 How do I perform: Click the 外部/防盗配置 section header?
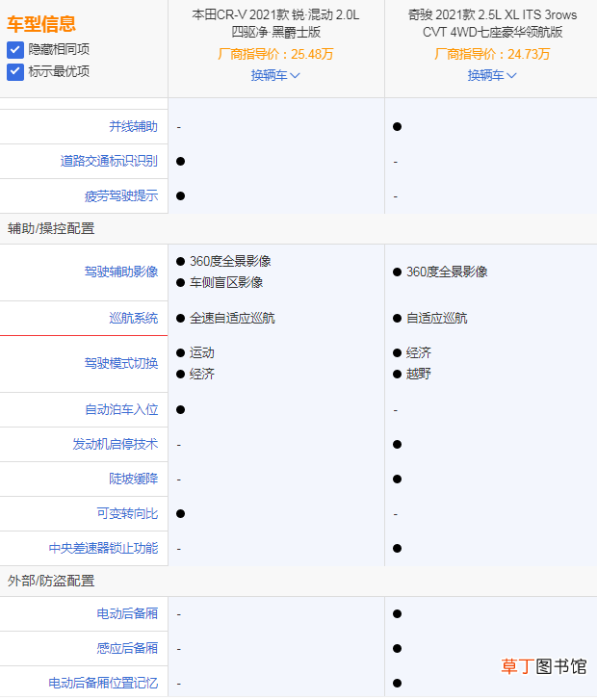51,581
